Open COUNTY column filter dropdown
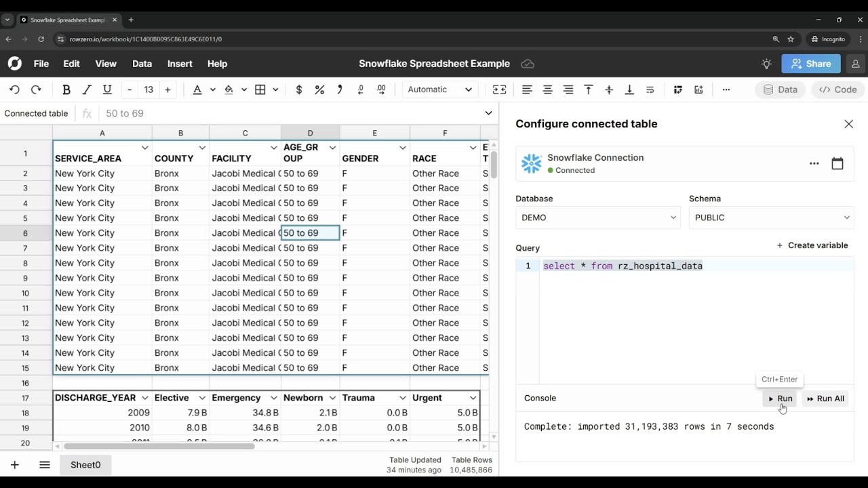Image resolution: width=868 pixels, height=488 pixels. 202,148
